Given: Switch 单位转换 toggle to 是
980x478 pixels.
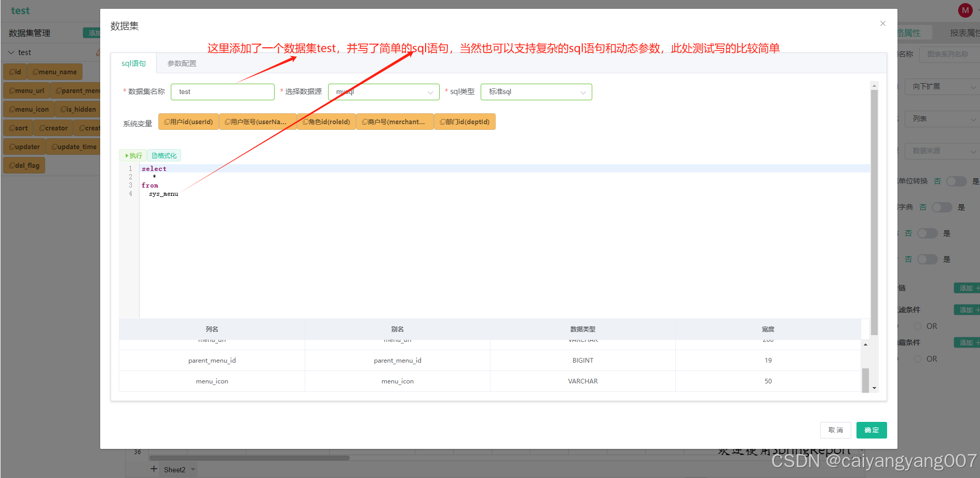Looking at the screenshot, I should click(956, 181).
